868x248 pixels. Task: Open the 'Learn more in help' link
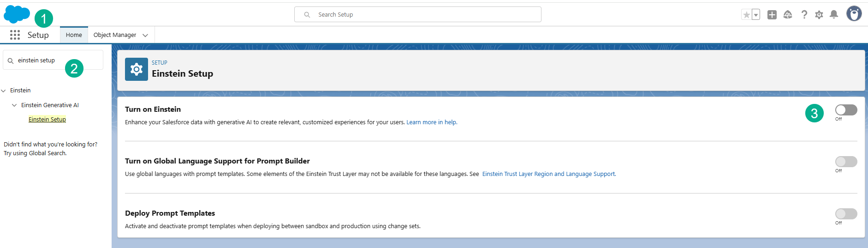432,122
